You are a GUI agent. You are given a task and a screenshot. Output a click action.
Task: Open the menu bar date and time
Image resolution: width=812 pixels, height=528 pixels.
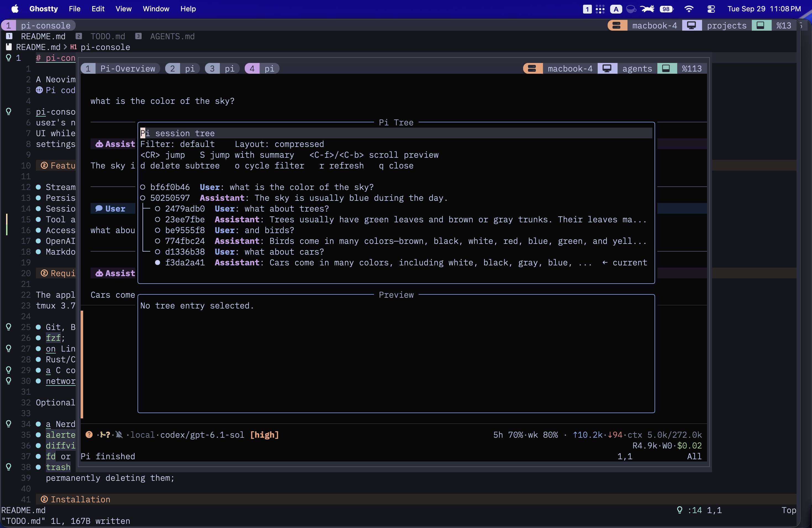click(x=764, y=9)
